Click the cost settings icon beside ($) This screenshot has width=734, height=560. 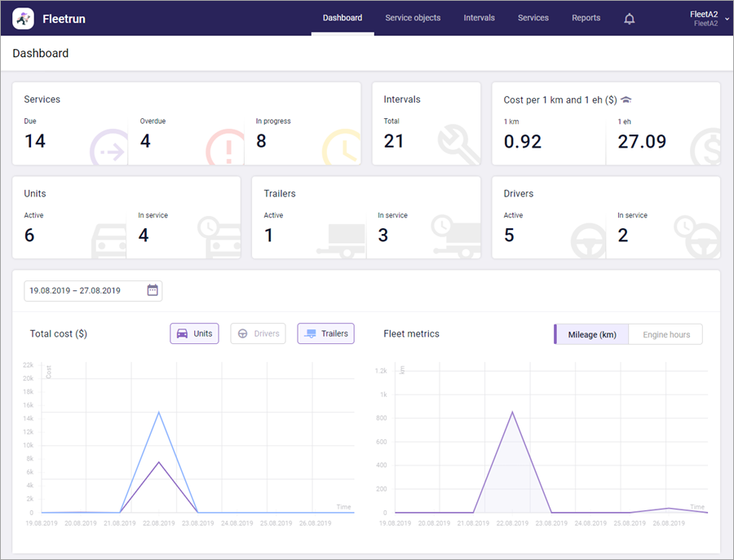point(626,99)
